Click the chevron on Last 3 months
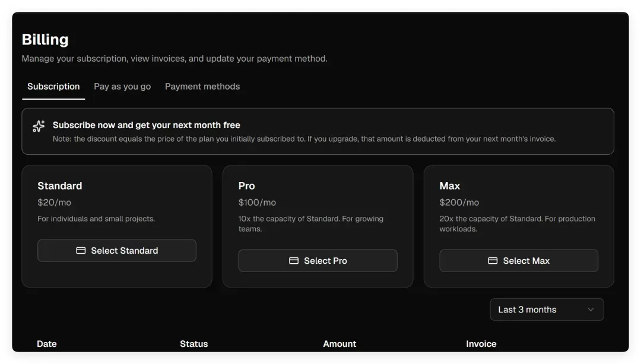641x364 pixels. pyautogui.click(x=591, y=309)
